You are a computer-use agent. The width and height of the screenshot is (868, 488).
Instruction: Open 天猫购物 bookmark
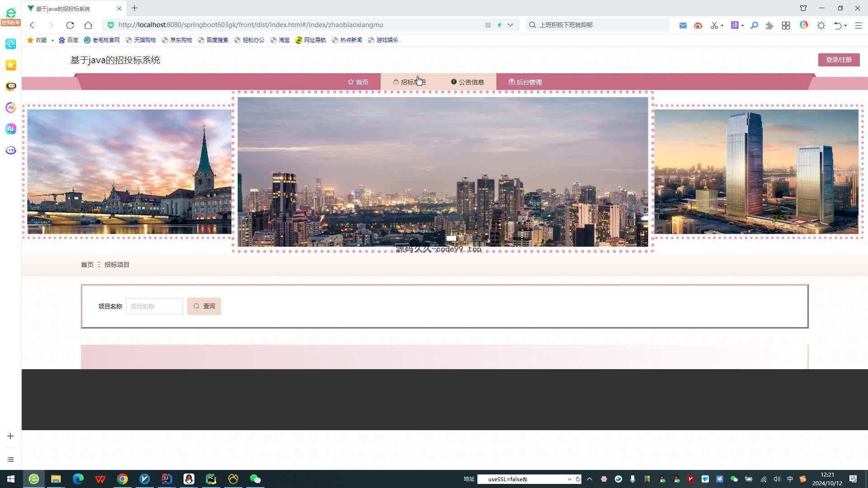click(x=141, y=40)
